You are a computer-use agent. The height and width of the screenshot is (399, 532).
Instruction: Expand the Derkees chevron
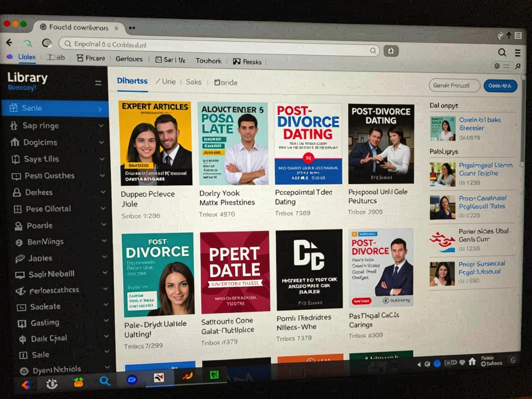click(103, 192)
